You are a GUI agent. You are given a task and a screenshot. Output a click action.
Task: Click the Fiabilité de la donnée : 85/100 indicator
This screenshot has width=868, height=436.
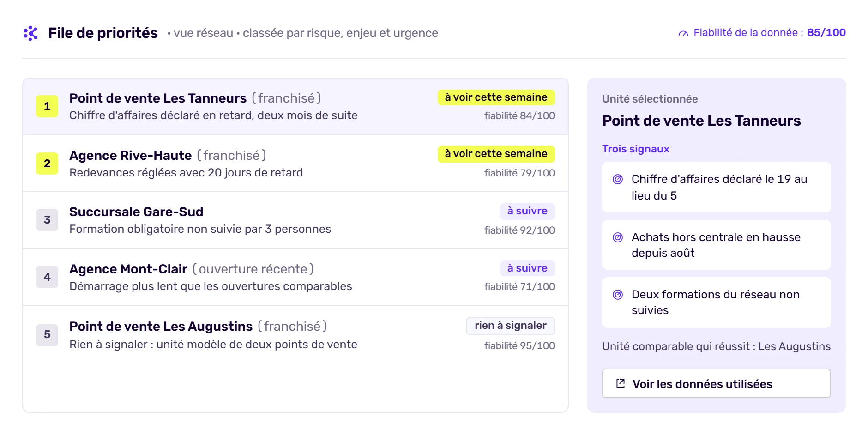(762, 33)
